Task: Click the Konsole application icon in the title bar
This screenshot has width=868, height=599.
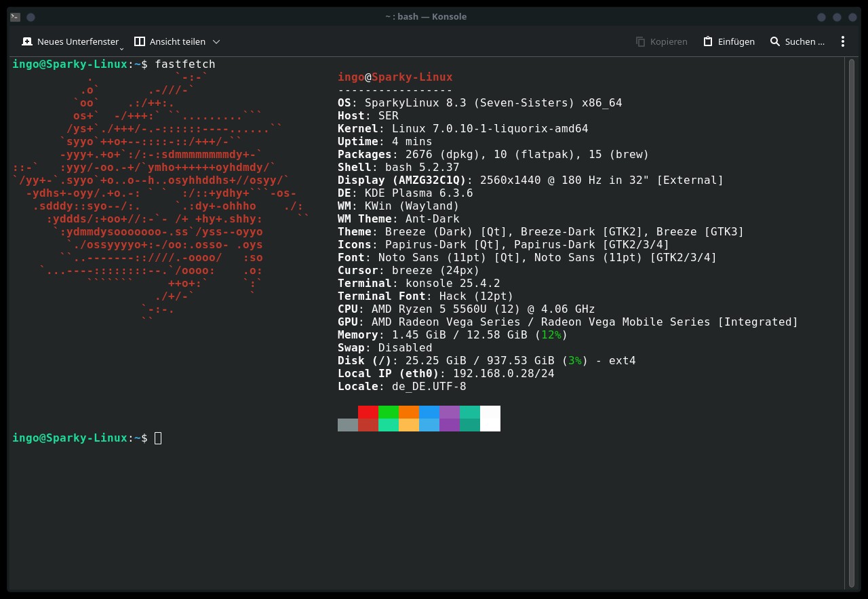Action: click(x=16, y=17)
